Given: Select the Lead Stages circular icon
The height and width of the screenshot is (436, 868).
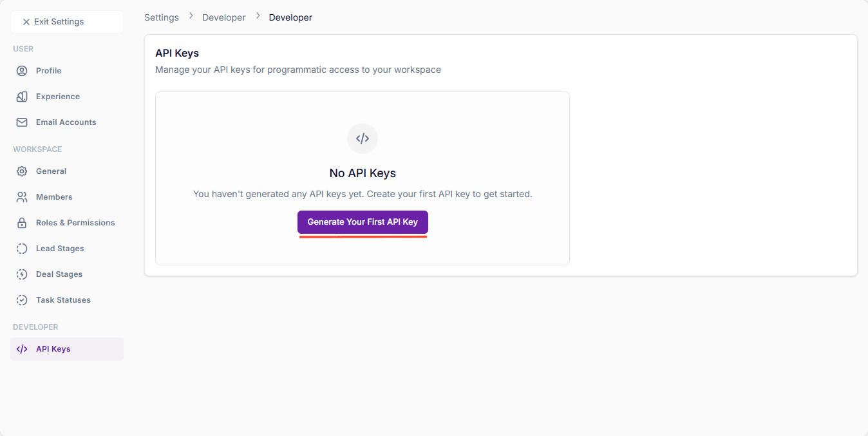Looking at the screenshot, I should (21, 248).
